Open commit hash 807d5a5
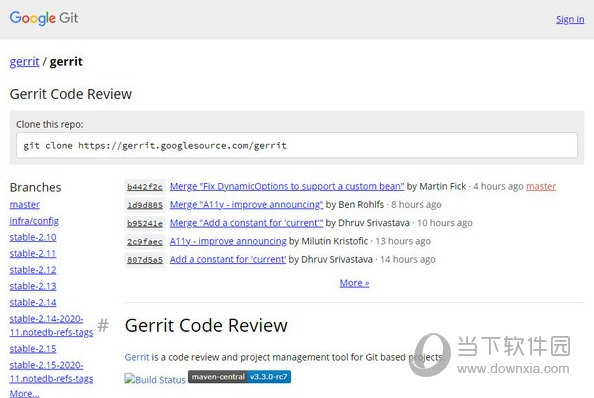 (145, 259)
